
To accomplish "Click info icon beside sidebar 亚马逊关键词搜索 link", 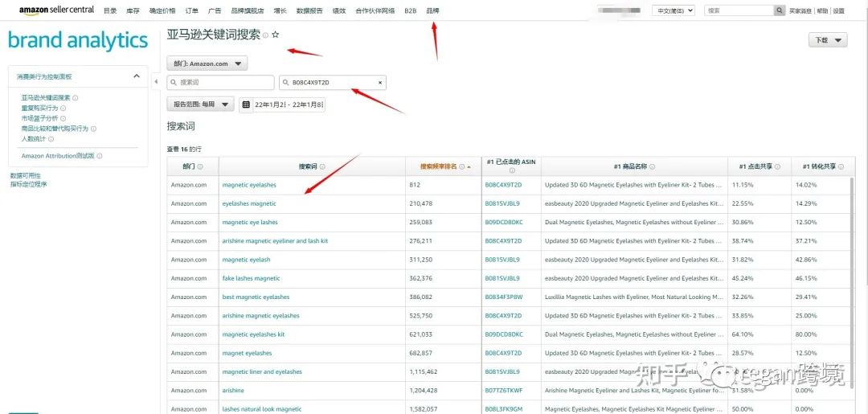I will [x=76, y=98].
